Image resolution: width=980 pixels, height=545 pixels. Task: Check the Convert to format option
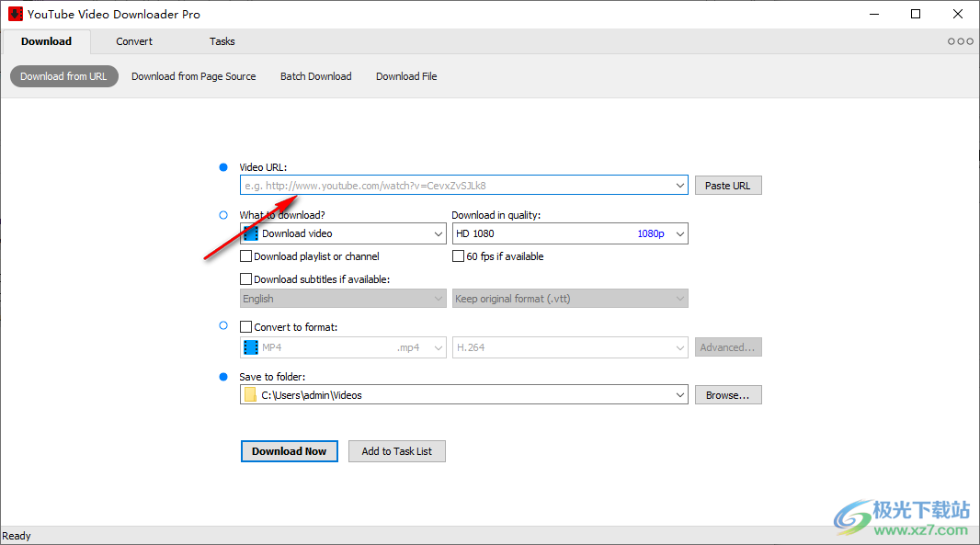coord(246,327)
